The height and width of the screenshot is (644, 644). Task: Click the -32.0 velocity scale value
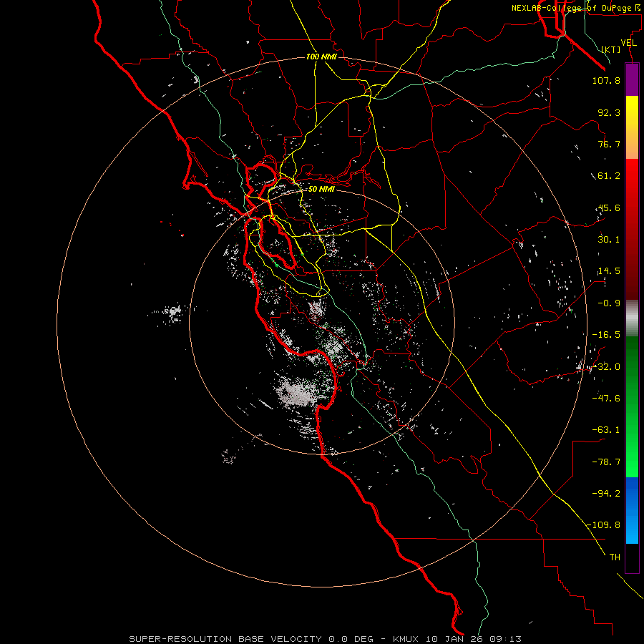(606, 367)
